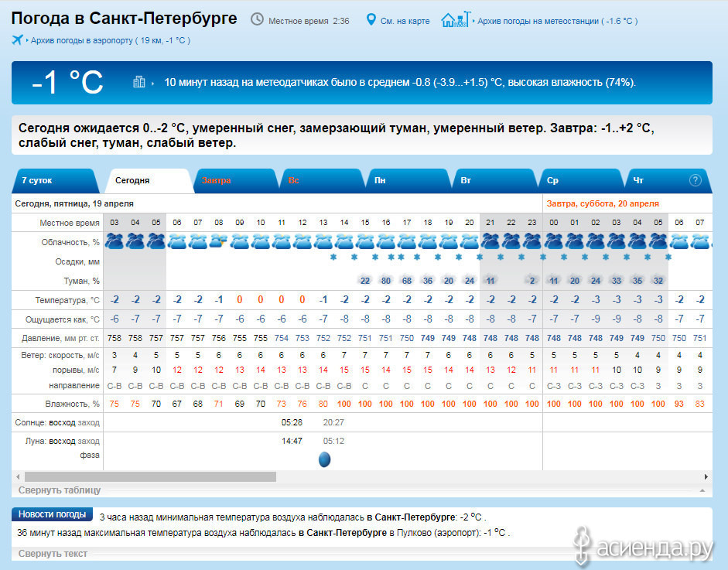Click 'Свернуть таблицу' link
This screenshot has width=728, height=570.
click(60, 490)
